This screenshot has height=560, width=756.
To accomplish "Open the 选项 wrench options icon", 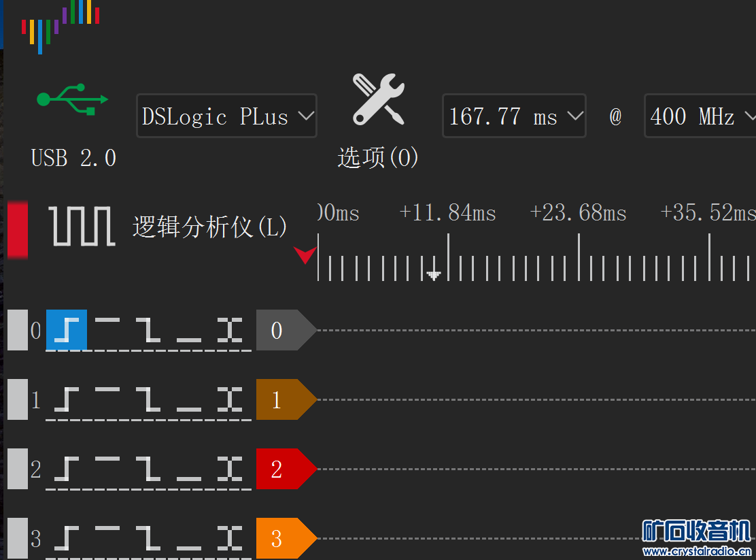I will coord(379,100).
